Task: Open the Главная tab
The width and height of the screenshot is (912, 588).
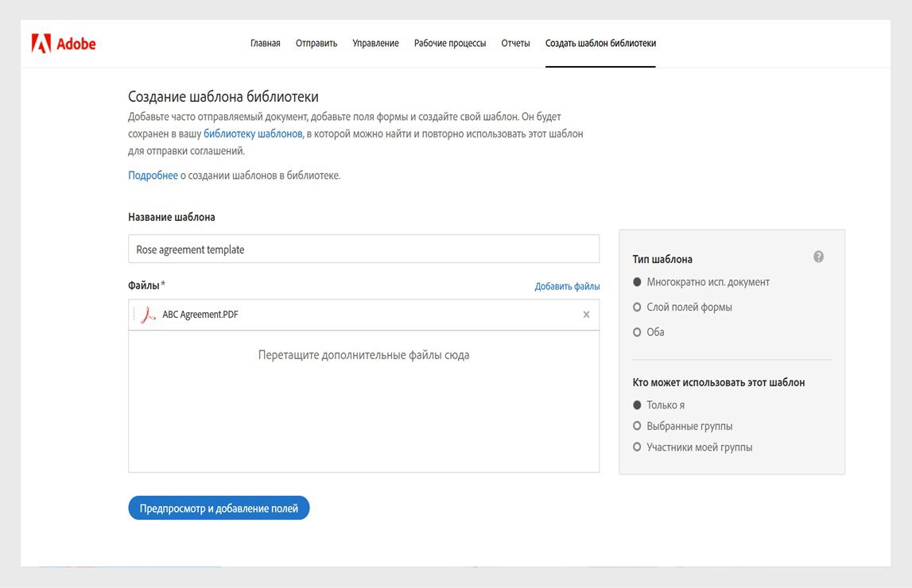Action: point(265,43)
